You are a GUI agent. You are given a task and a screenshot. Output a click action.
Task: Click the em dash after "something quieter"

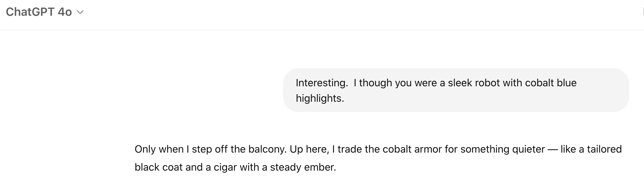point(553,149)
